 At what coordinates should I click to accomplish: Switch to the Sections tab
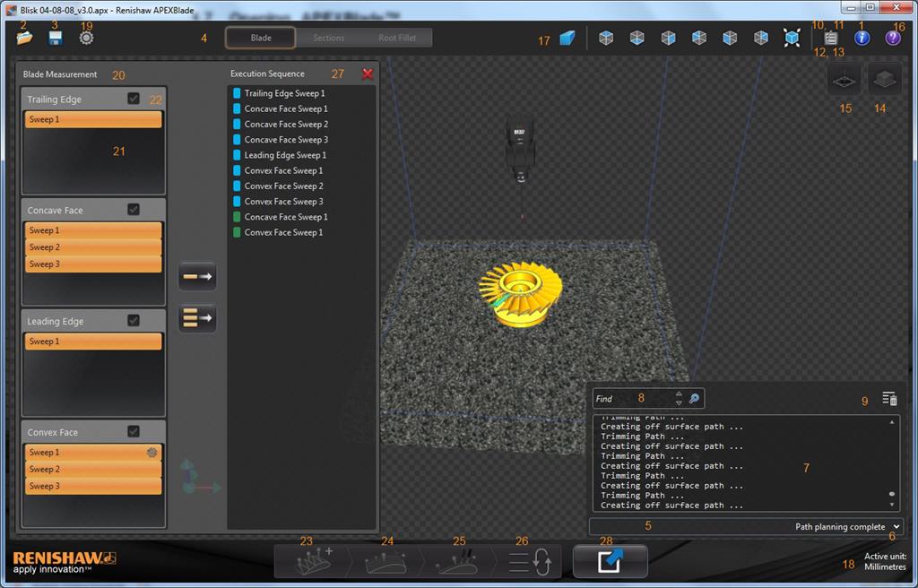pos(328,38)
